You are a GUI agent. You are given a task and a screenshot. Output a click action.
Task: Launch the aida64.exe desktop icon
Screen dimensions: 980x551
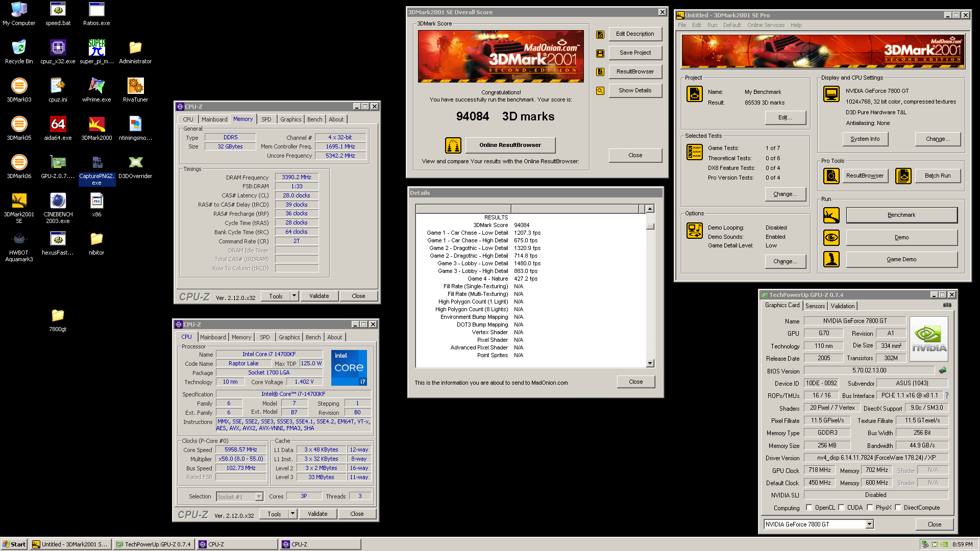point(58,129)
